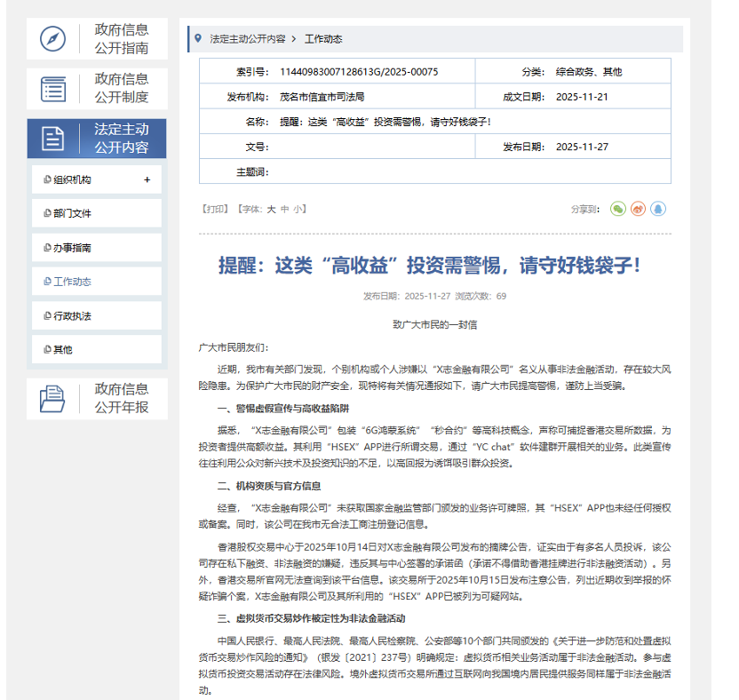Set font size to 小
Screen dimensions: 739x700
pos(298,210)
